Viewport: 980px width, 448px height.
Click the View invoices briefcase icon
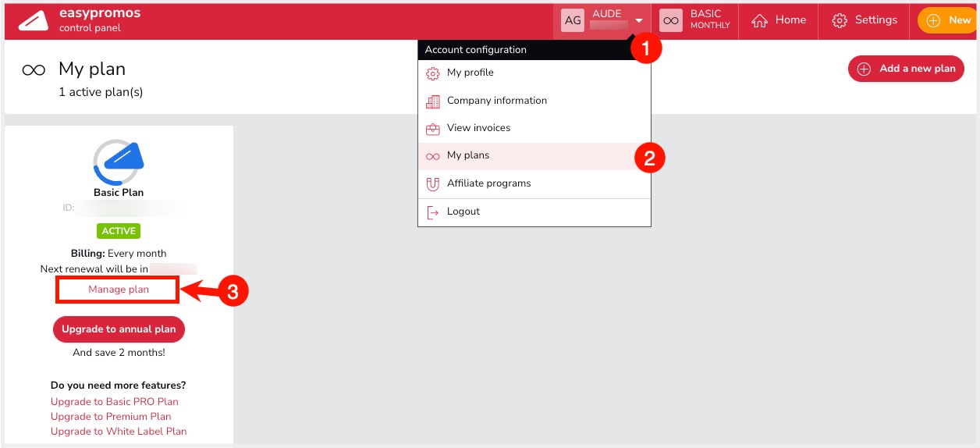432,129
